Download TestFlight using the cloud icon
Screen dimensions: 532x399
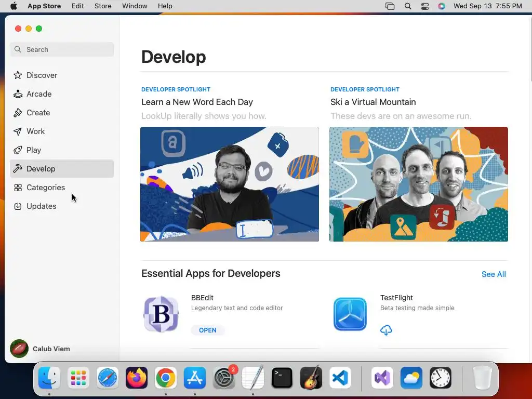(386, 330)
